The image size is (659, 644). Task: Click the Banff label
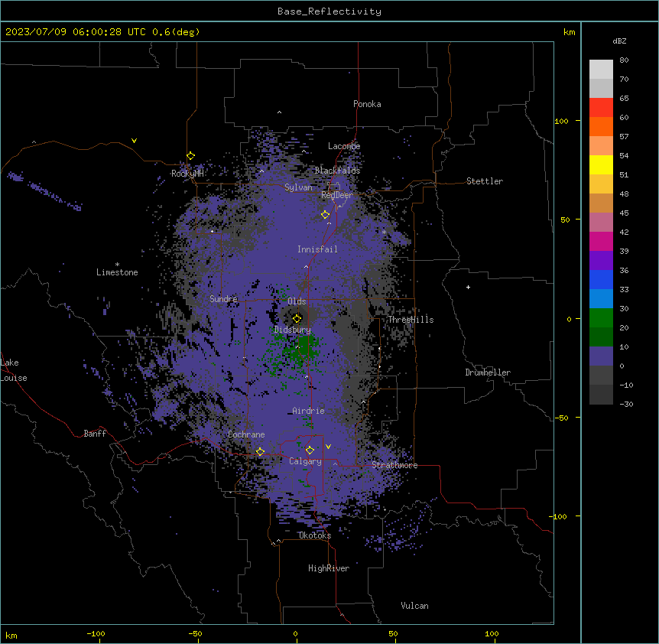pos(95,434)
